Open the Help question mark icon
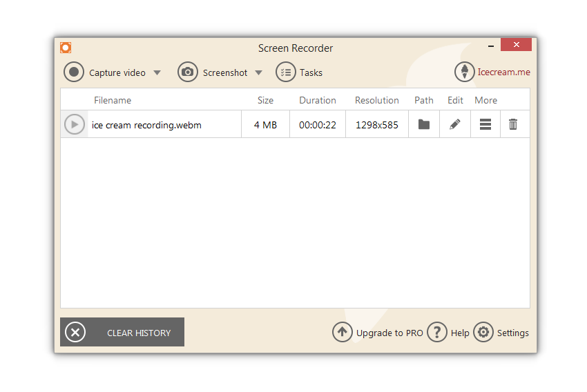The width and height of the screenshot is (587, 392). click(437, 332)
